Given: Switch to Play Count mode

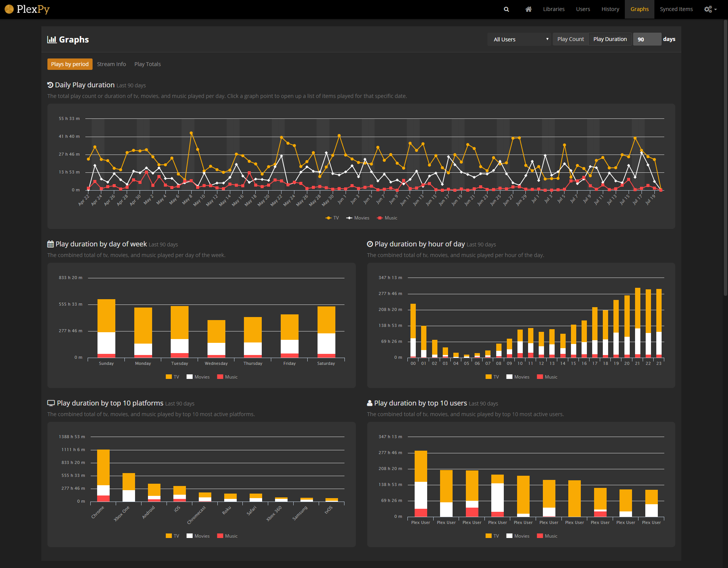Looking at the screenshot, I should tap(570, 39).
